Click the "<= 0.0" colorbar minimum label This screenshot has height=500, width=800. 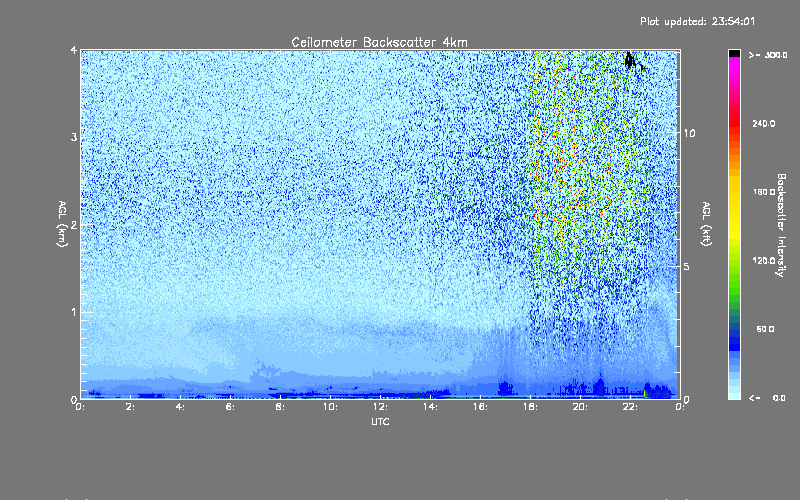click(x=767, y=398)
